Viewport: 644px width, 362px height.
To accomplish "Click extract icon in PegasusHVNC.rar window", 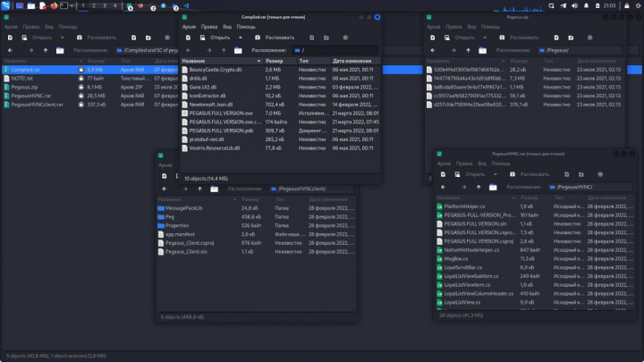I will tap(513, 174).
